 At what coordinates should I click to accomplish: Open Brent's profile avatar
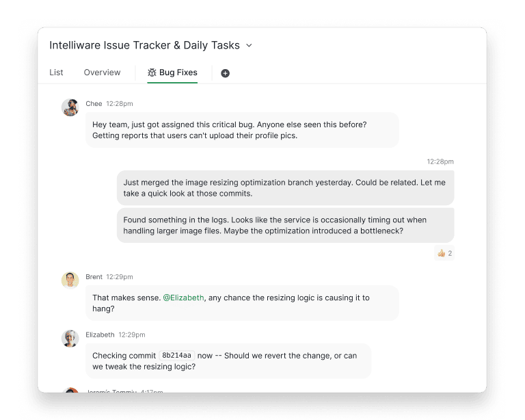coord(70,280)
